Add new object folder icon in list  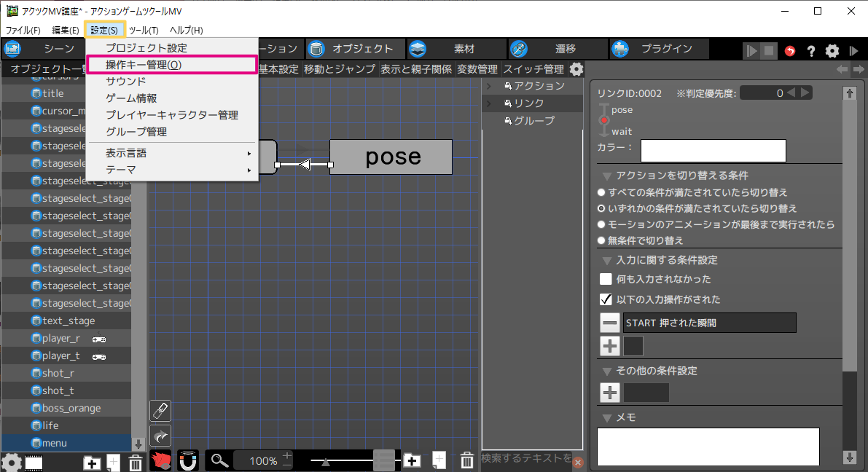92,463
